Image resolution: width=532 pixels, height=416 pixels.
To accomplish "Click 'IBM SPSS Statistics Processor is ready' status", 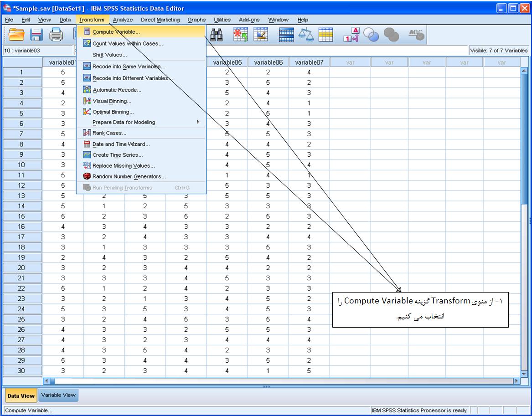I will pyautogui.click(x=419, y=410).
